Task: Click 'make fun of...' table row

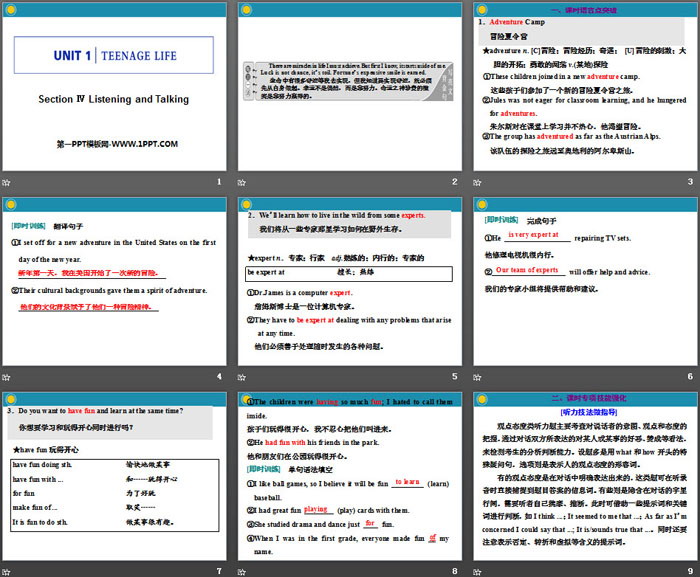Action: pos(115,507)
